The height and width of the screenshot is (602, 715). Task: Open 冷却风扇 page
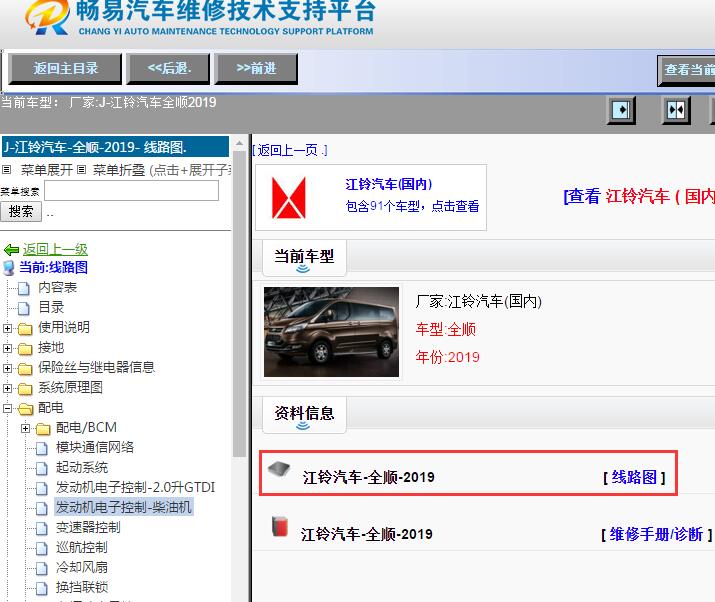(82, 567)
